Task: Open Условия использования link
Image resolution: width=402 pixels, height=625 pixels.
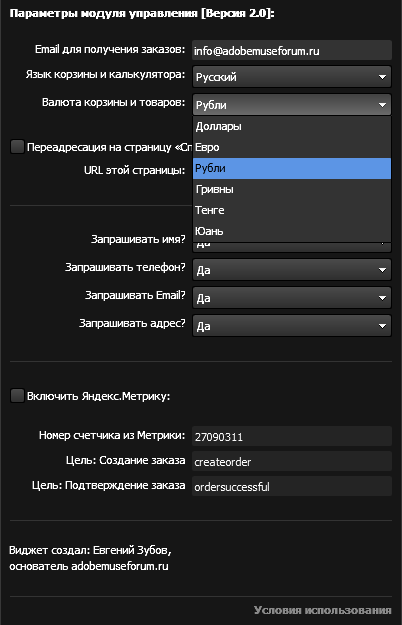Action: coord(323,610)
